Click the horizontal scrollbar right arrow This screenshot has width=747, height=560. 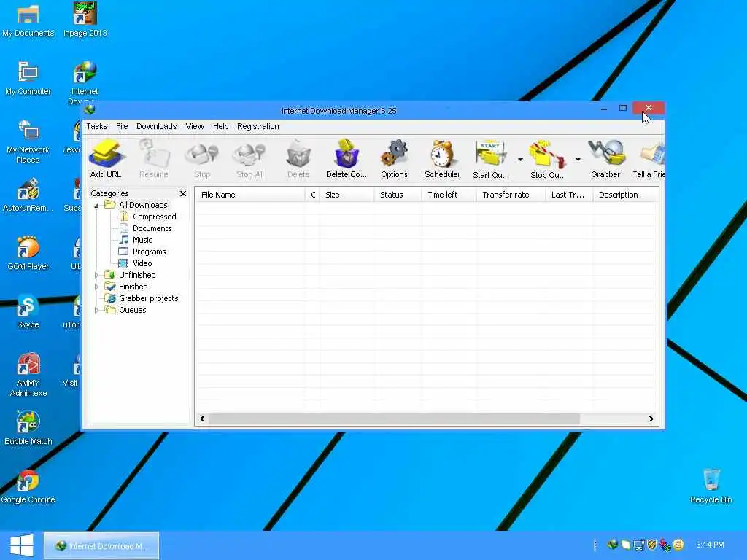point(651,419)
